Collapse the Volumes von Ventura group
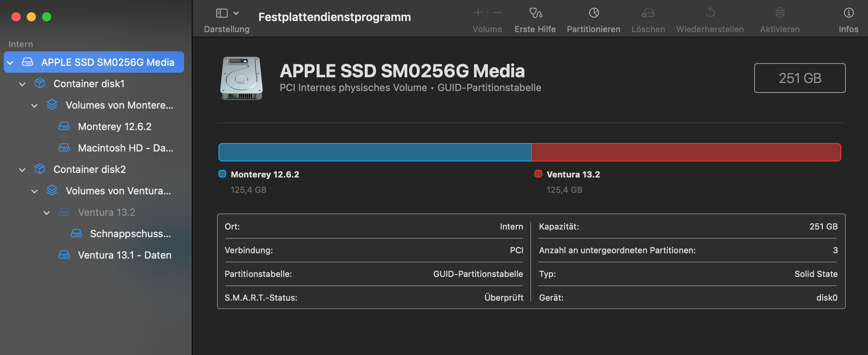This screenshot has height=355, width=868. click(35, 191)
